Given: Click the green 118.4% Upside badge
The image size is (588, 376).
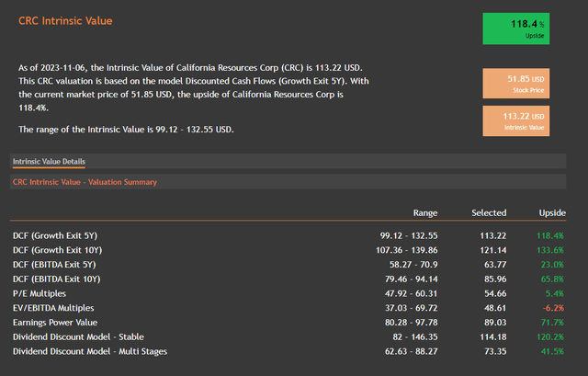Looking at the screenshot, I should click(516, 28).
